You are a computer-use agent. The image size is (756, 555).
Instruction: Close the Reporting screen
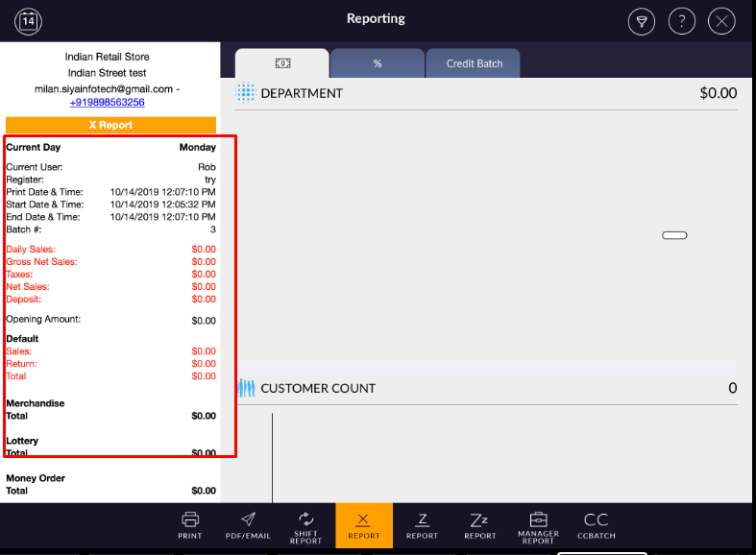point(721,21)
